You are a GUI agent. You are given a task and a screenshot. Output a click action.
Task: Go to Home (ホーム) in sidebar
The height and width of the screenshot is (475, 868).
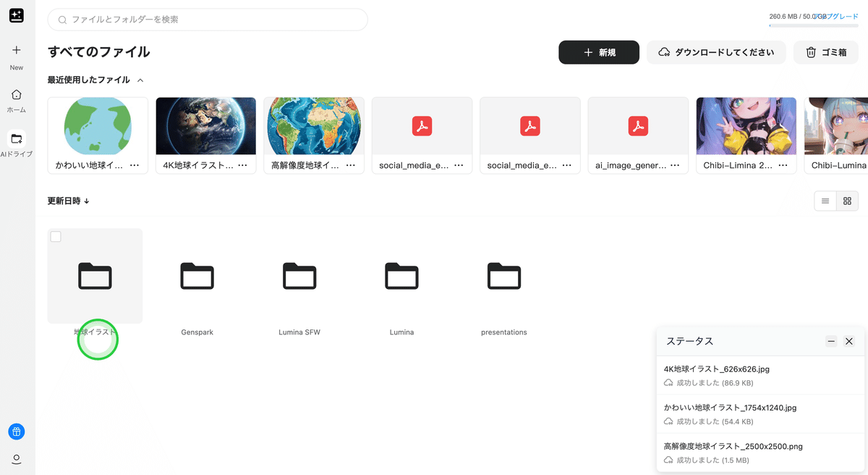(x=17, y=95)
